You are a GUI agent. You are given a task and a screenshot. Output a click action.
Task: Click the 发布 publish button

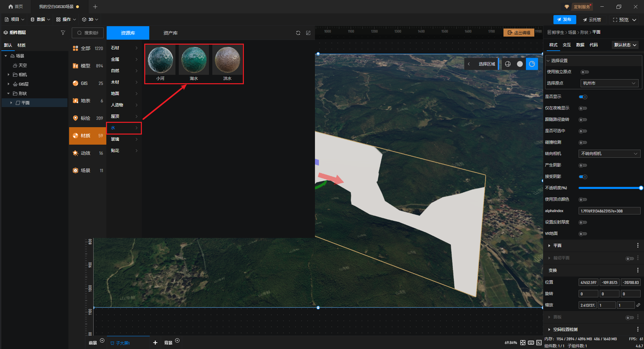(x=565, y=19)
